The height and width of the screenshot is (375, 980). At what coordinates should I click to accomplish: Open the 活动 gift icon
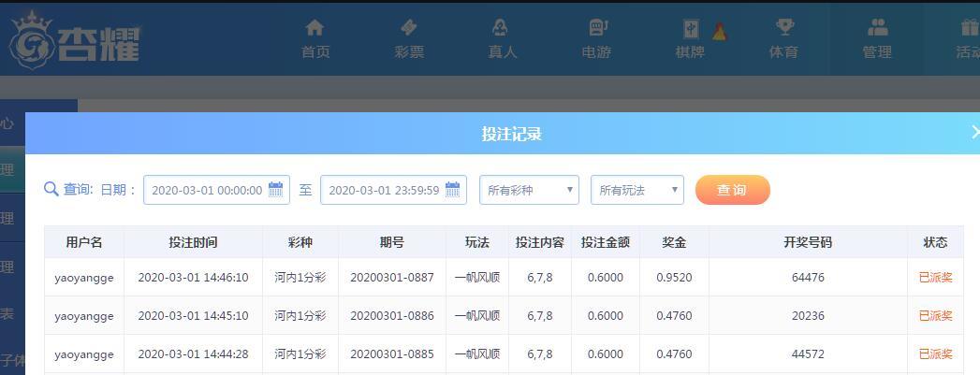click(x=970, y=27)
